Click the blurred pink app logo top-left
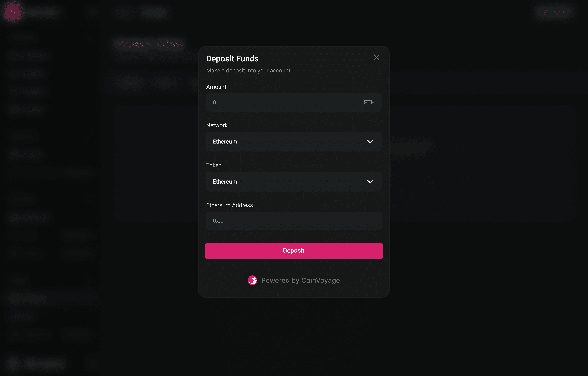This screenshot has width=588, height=376. click(13, 12)
